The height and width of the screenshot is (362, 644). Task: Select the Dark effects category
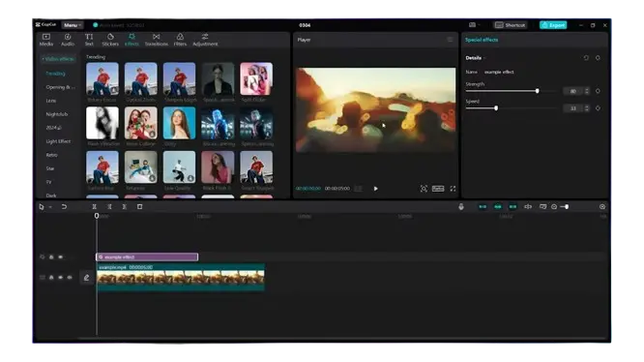[51, 196]
